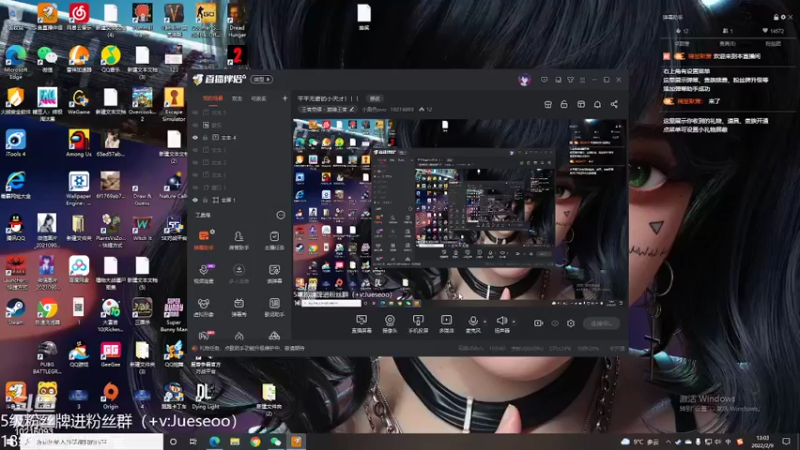Open WeChat from the taskbar

pos(276,442)
